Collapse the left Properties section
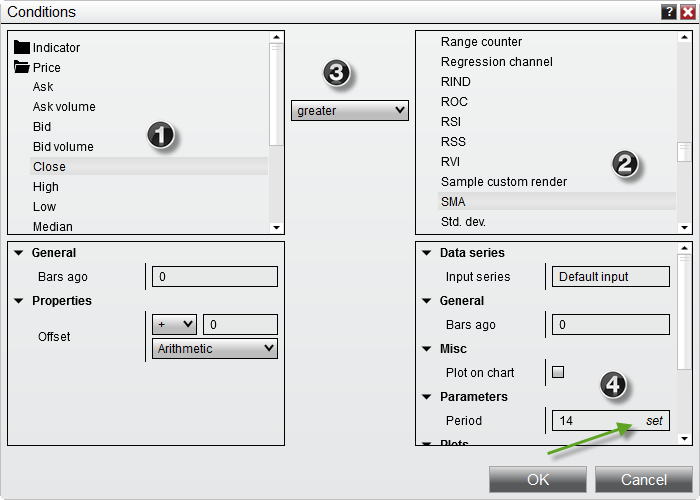 [19, 301]
